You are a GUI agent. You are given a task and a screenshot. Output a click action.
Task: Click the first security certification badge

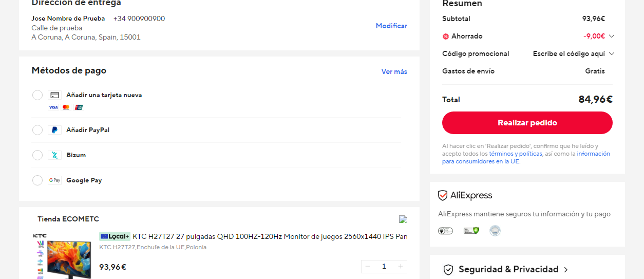pos(445,231)
